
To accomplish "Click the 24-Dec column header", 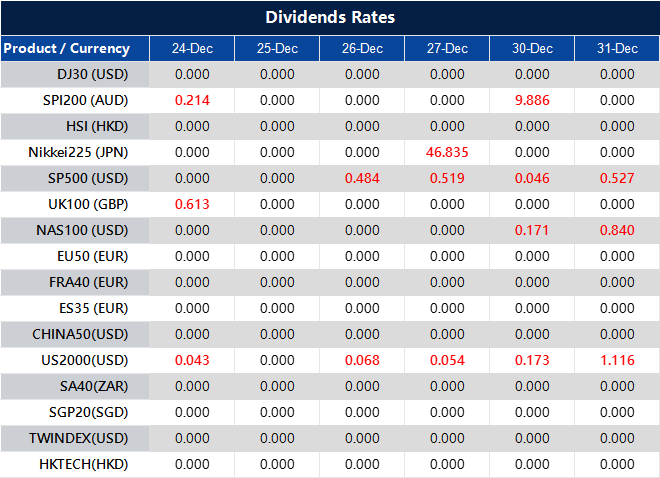I will tap(192, 48).
